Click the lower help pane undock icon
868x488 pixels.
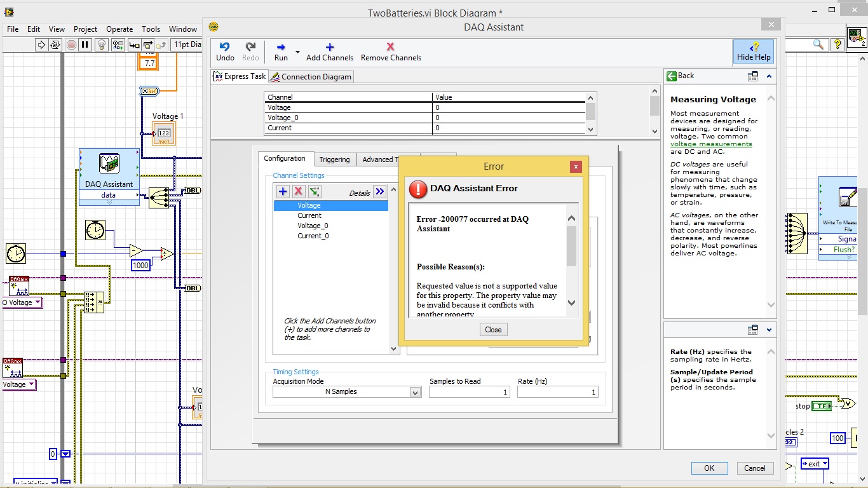click(x=753, y=330)
